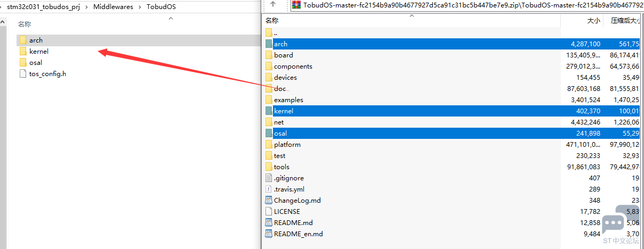Open stm32c031_tobudos_prj in the breadcrumb path
This screenshot has width=644, height=249.
click(43, 7)
